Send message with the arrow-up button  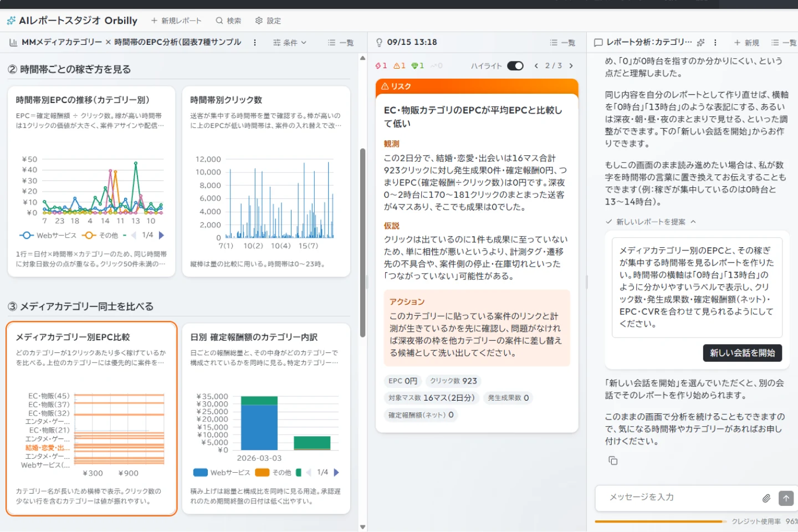pos(786,498)
